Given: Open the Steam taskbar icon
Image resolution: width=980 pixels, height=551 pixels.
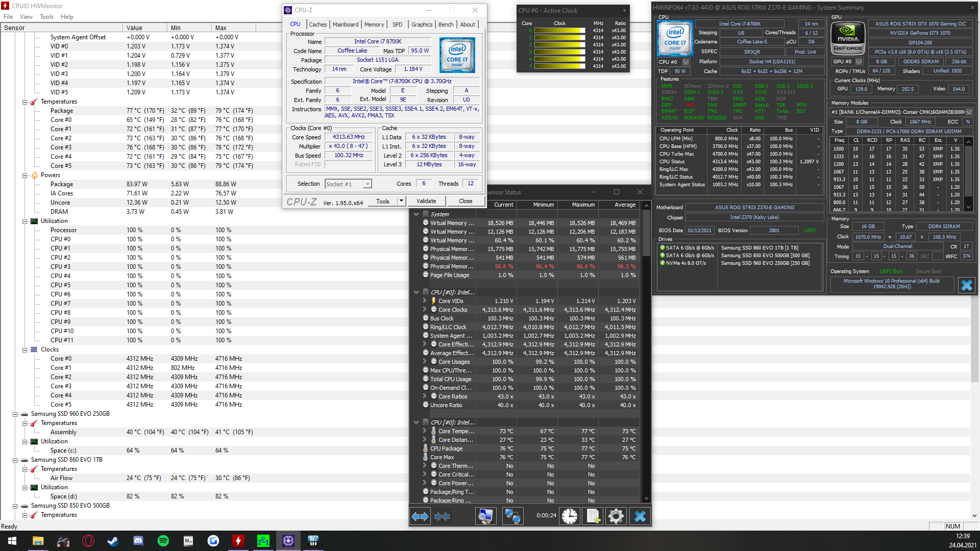Looking at the screenshot, I should 113,541.
